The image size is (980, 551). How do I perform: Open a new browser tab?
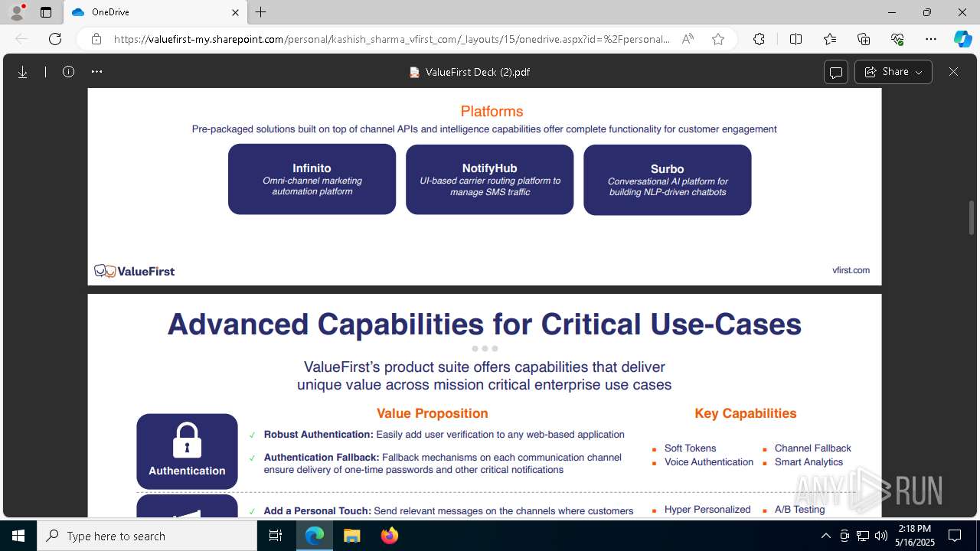[x=261, y=12]
